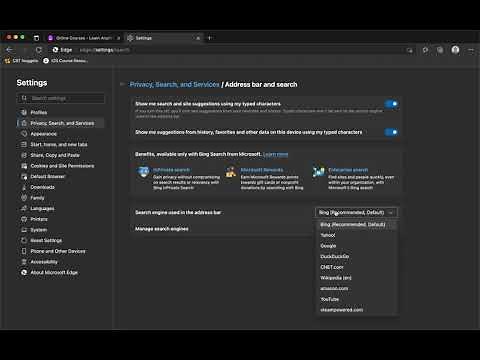Open Manage search engines
Image resolution: width=480 pixels, height=360 pixels.
pos(266,229)
